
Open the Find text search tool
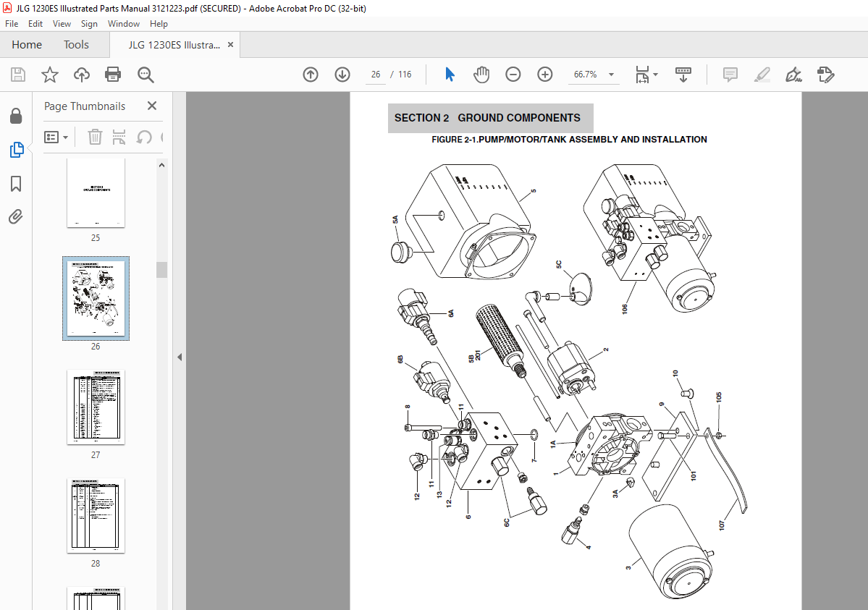pyautogui.click(x=146, y=75)
